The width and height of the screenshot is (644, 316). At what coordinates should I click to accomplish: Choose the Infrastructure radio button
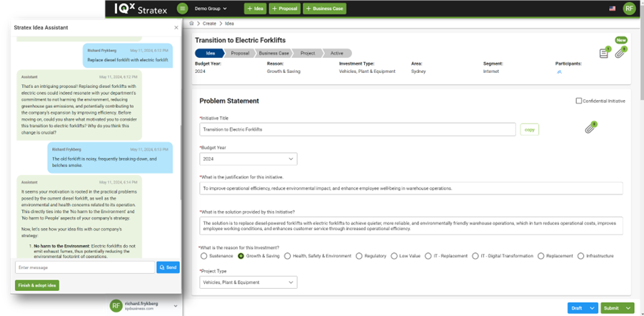[x=581, y=256]
